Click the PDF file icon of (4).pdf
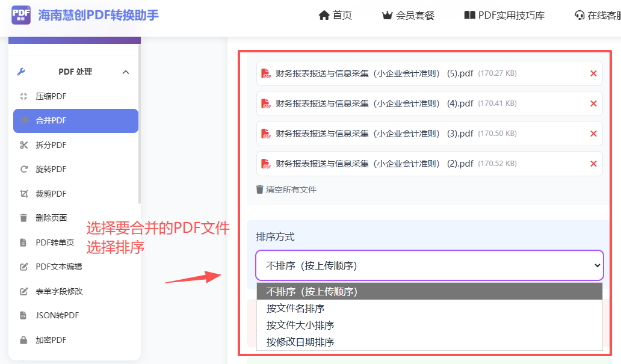The height and width of the screenshot is (364, 621). pos(266,103)
